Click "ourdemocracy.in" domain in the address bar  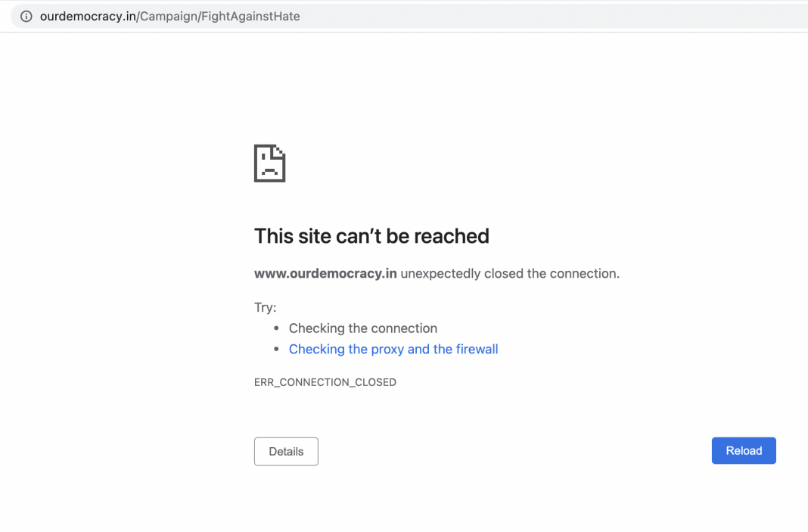click(x=88, y=16)
